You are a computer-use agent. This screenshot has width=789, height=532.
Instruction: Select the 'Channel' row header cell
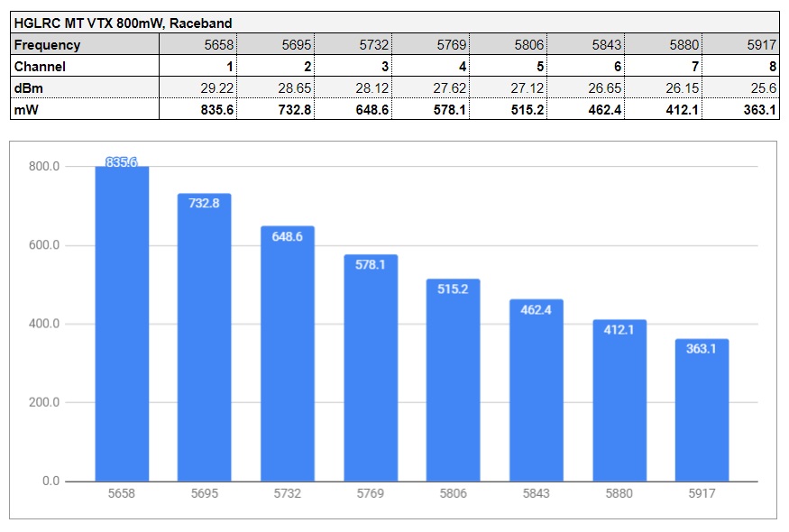pos(85,66)
